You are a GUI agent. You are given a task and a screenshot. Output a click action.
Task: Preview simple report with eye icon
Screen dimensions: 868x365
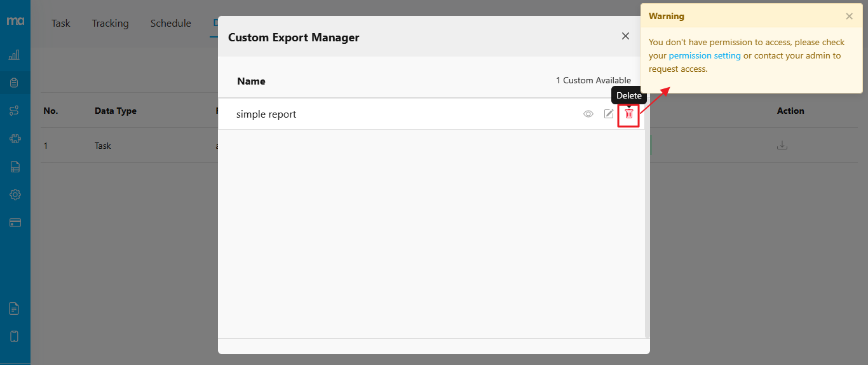(588, 114)
